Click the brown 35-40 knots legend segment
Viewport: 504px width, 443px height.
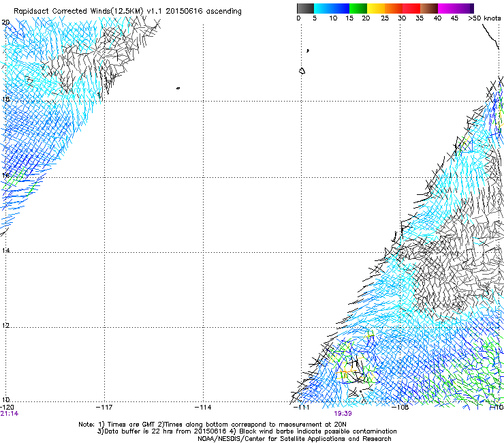429,8
